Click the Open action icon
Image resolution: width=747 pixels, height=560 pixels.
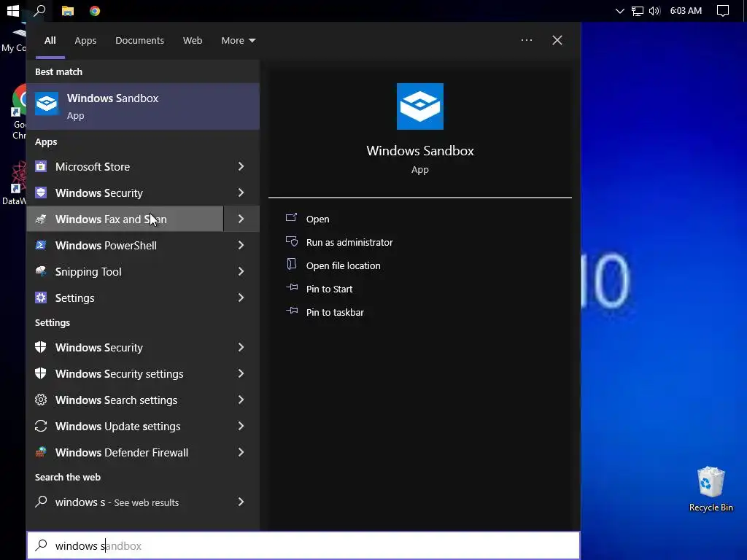tap(292, 217)
